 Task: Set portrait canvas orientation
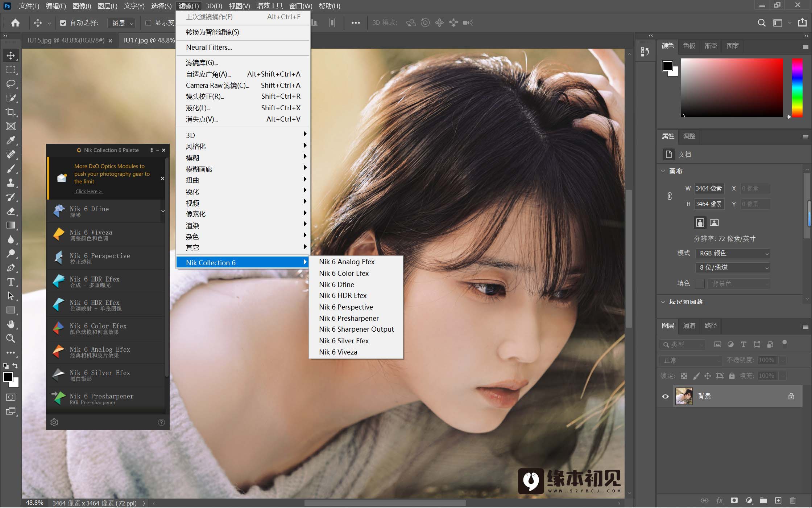700,223
